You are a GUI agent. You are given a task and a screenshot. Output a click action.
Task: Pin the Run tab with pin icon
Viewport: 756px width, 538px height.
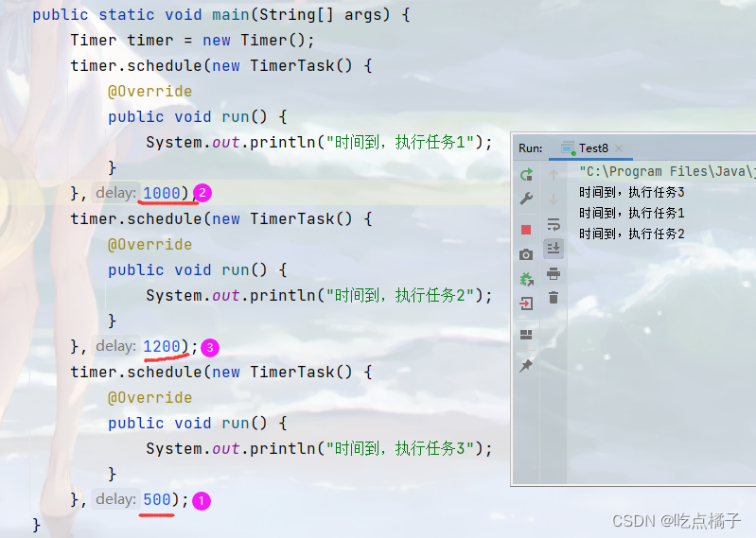click(x=526, y=366)
